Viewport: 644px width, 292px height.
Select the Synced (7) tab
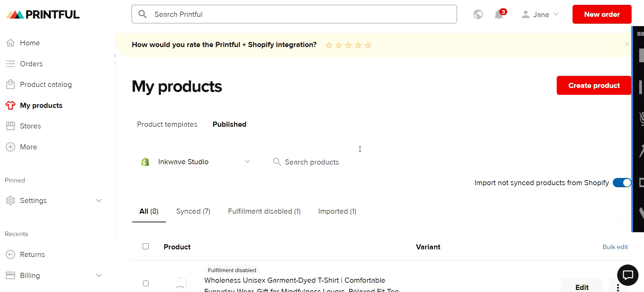click(193, 211)
